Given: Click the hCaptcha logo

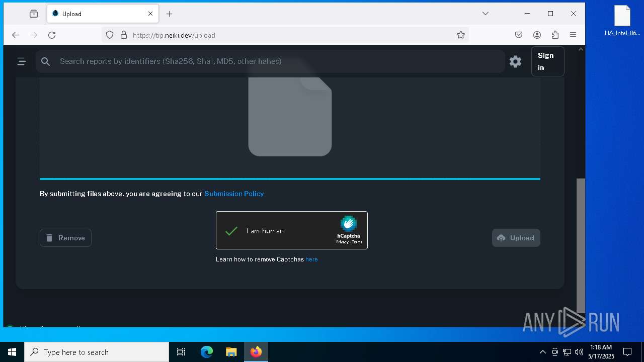Looking at the screenshot, I should click(348, 224).
